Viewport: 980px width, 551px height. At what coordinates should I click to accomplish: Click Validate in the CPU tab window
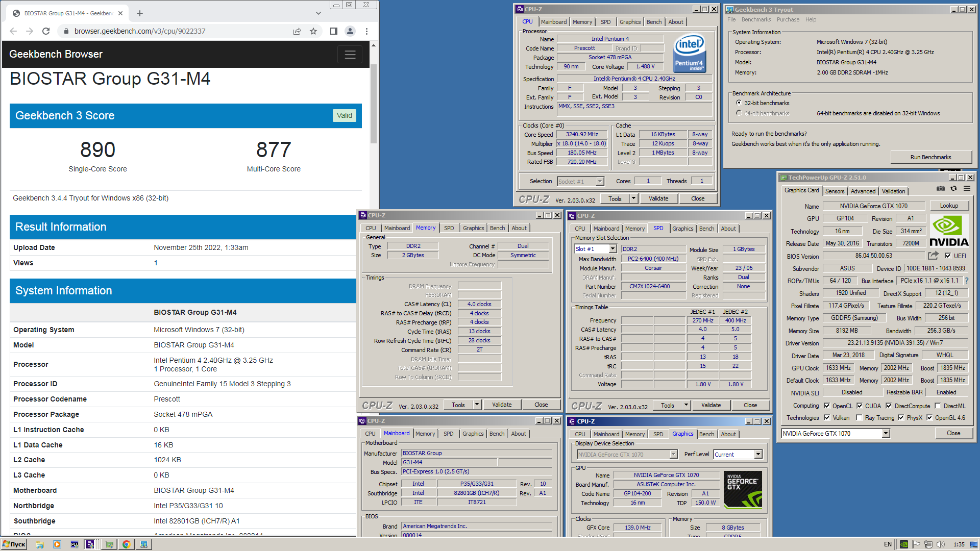658,198
